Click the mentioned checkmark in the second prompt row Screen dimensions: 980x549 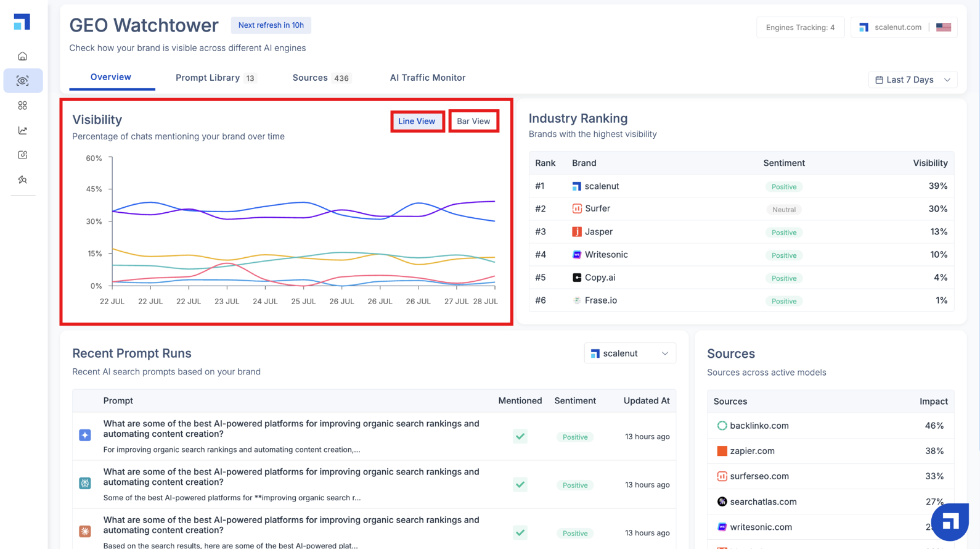(520, 485)
